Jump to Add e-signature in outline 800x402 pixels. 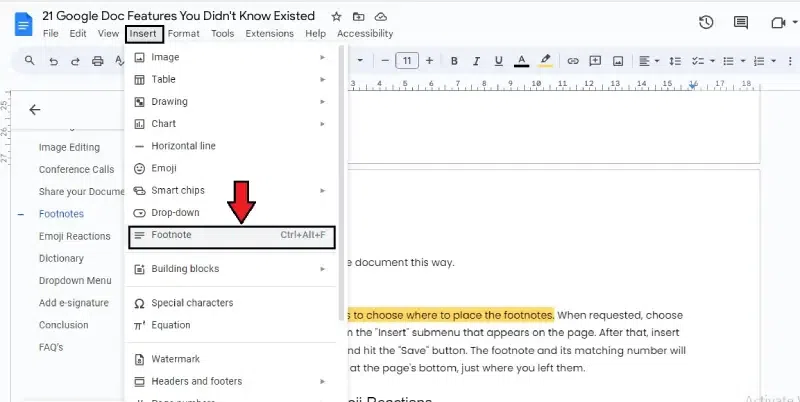click(x=74, y=303)
